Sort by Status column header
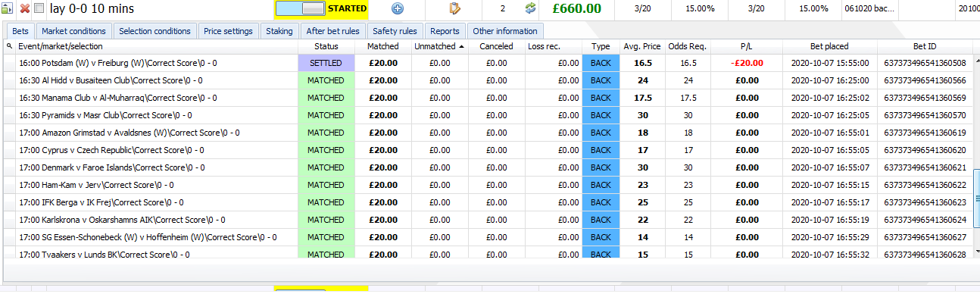Image resolution: width=980 pixels, height=294 pixels. coord(326,46)
